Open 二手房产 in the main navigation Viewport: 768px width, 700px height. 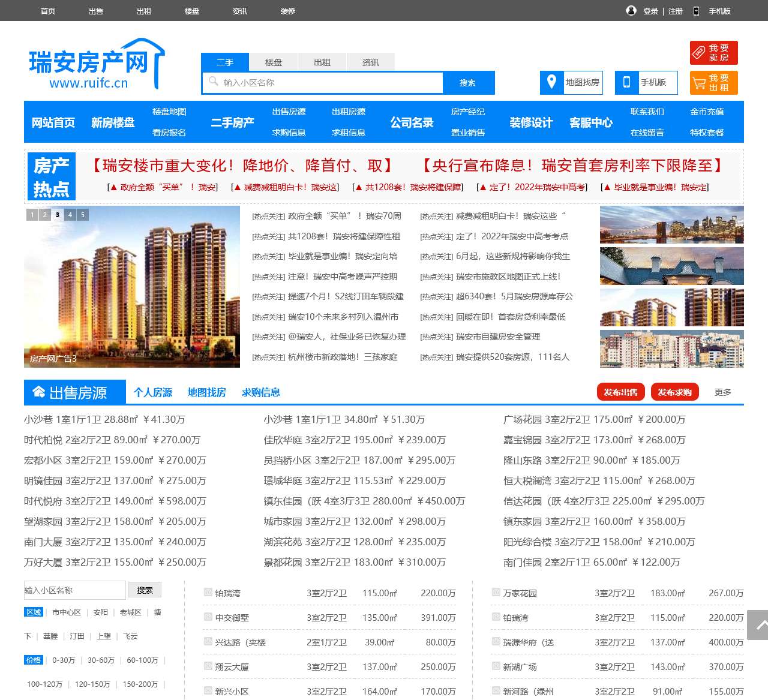(233, 122)
